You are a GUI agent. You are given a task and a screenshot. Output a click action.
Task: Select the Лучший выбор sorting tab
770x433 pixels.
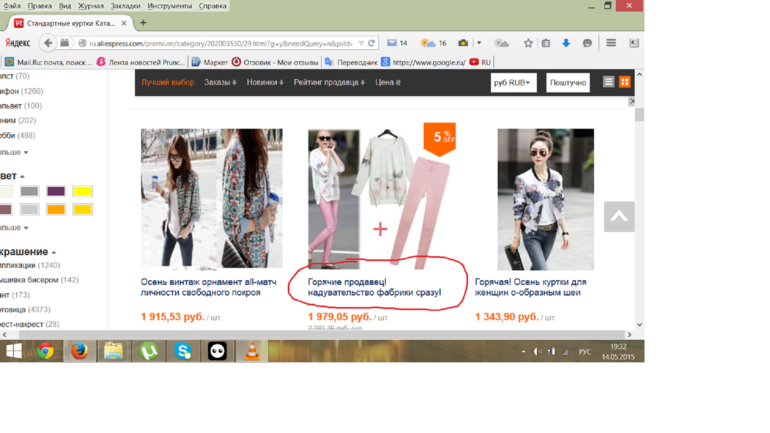[168, 83]
